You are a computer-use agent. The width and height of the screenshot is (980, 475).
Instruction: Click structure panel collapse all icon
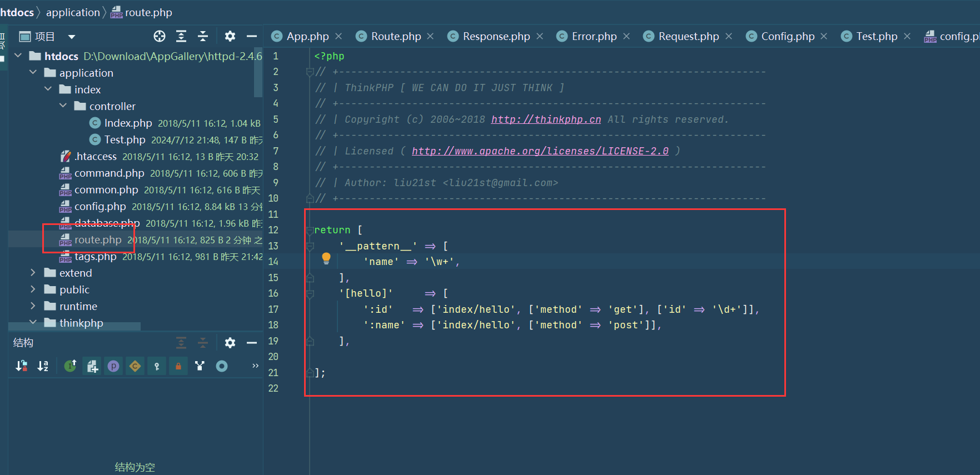(x=203, y=343)
